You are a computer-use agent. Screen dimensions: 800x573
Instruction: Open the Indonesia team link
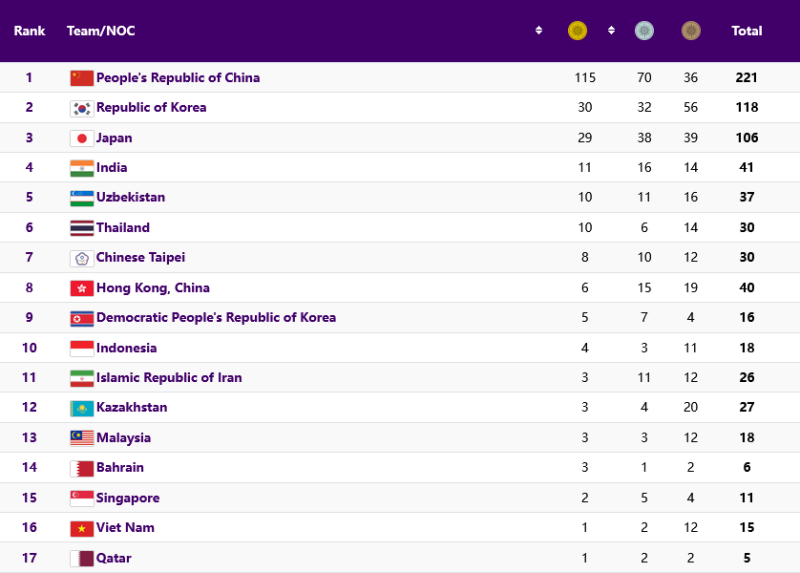127,348
